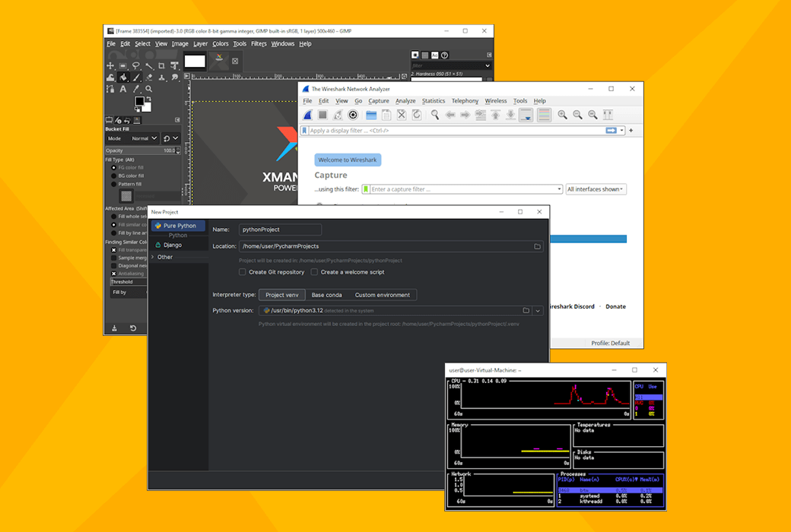The height and width of the screenshot is (532, 791).
Task: Toggle the Antialiasing checkbox in GIMP
Action: point(113,274)
